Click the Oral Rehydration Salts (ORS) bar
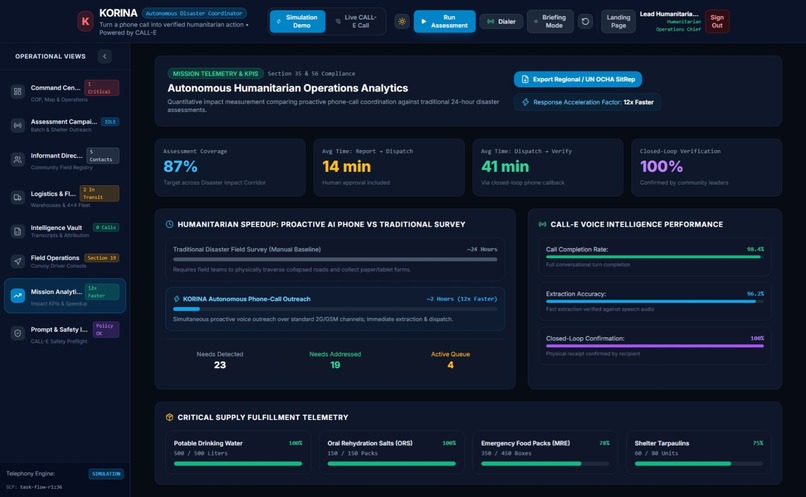 [x=392, y=464]
